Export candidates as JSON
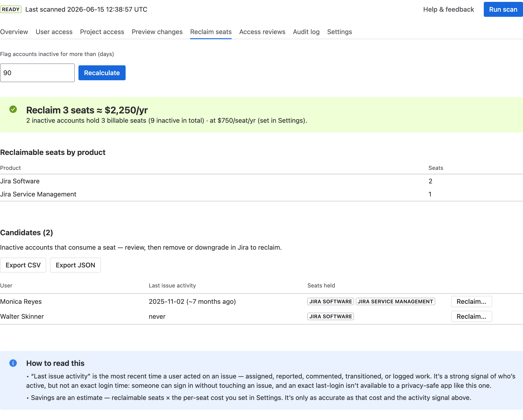This screenshot has height=420, width=523. coord(75,265)
